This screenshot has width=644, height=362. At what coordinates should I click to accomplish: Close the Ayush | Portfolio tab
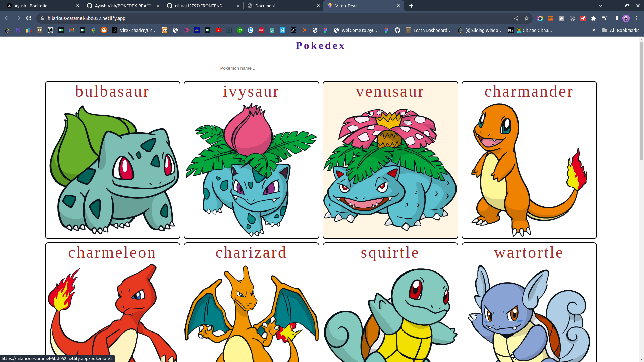[x=78, y=6]
